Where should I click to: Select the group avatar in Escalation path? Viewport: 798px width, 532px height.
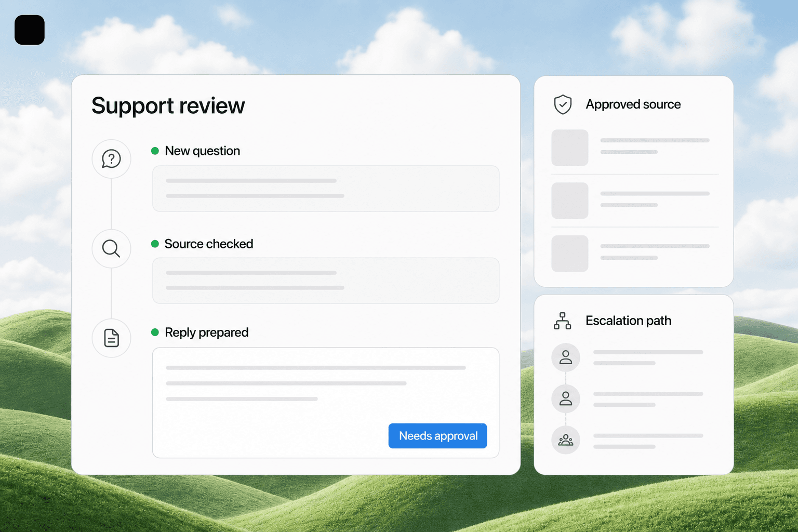click(x=566, y=441)
